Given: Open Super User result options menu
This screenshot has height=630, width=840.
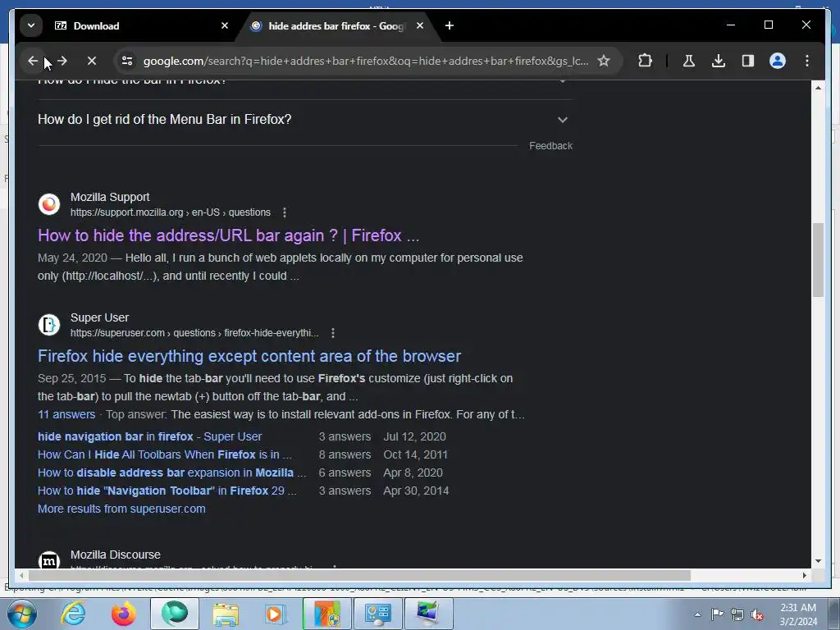Looking at the screenshot, I should (x=333, y=333).
